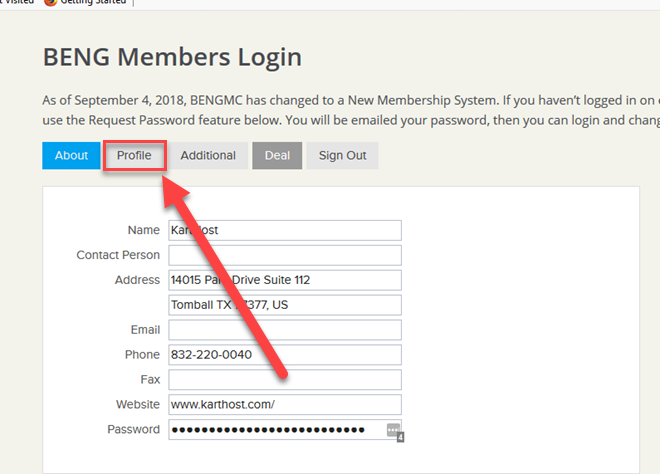Click the 'use the Request Password feature' line
This screenshot has height=474, width=660.
tap(351, 120)
